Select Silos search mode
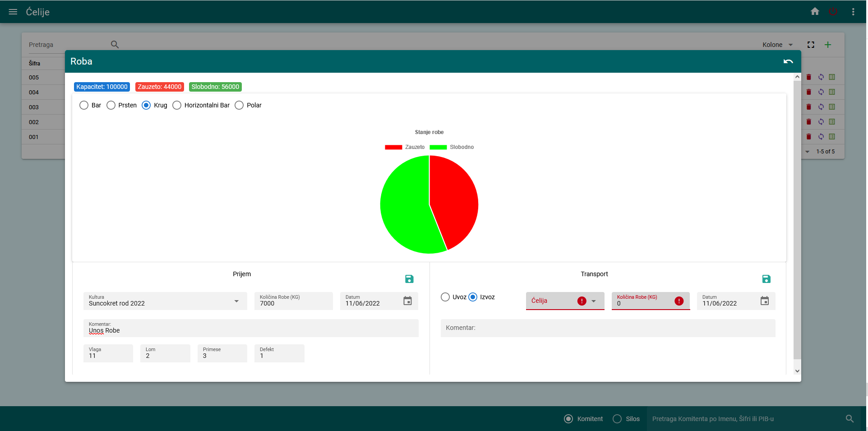Viewport: 868px width, 431px height. point(616,419)
